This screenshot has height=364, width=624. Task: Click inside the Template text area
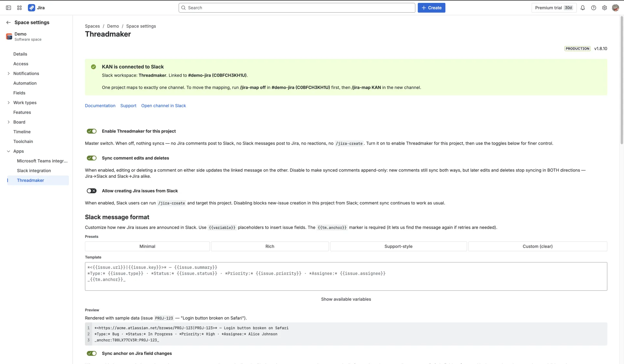coord(346,277)
